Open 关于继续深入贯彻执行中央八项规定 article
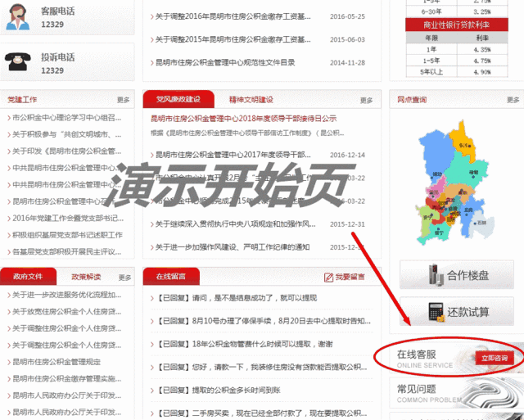 (235, 224)
